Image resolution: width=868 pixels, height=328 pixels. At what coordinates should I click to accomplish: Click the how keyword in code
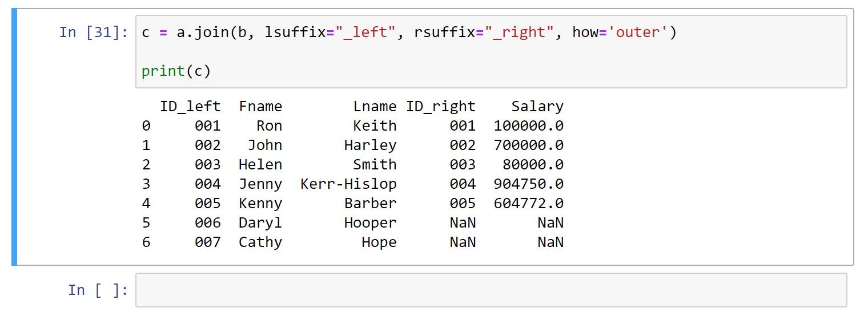point(585,32)
